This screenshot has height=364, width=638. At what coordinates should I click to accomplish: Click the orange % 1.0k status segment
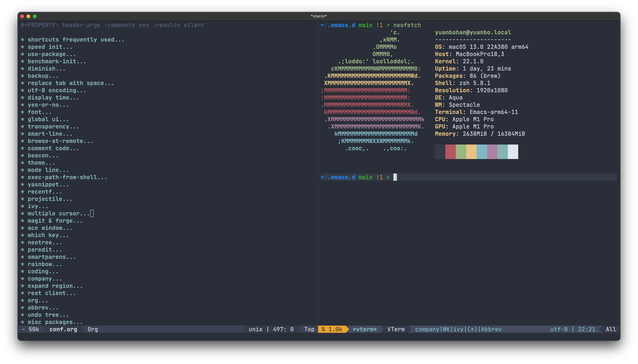(x=332, y=329)
